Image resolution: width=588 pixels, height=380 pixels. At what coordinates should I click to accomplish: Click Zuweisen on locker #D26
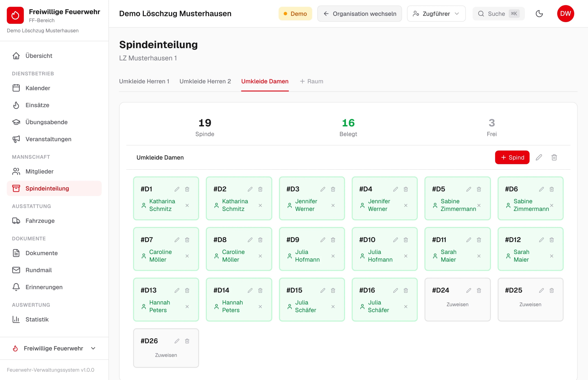coord(166,355)
